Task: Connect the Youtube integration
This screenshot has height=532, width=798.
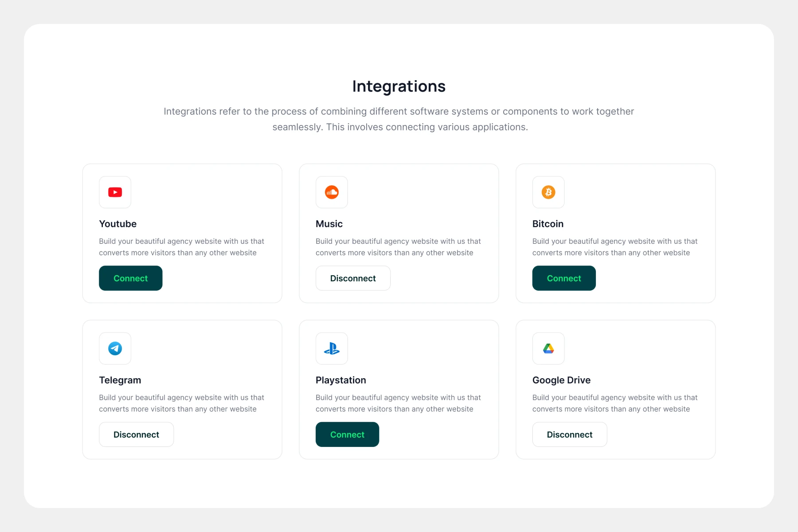Action: tap(130, 278)
